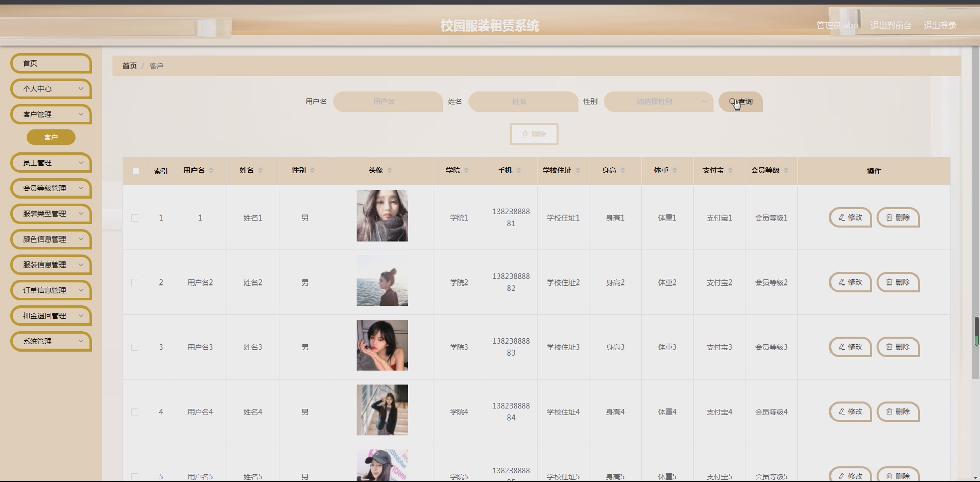Sort table by 会员等级 column arrows
The width and height of the screenshot is (980, 482).
click(x=786, y=171)
